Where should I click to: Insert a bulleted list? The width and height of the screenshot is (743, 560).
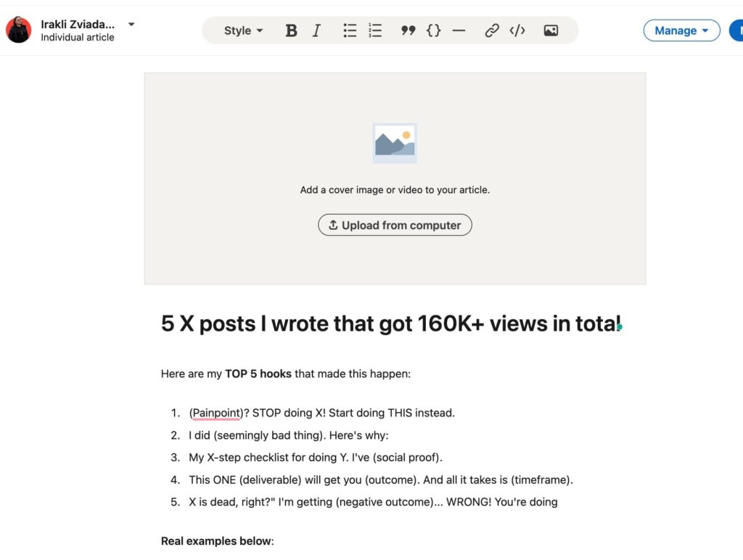click(350, 30)
